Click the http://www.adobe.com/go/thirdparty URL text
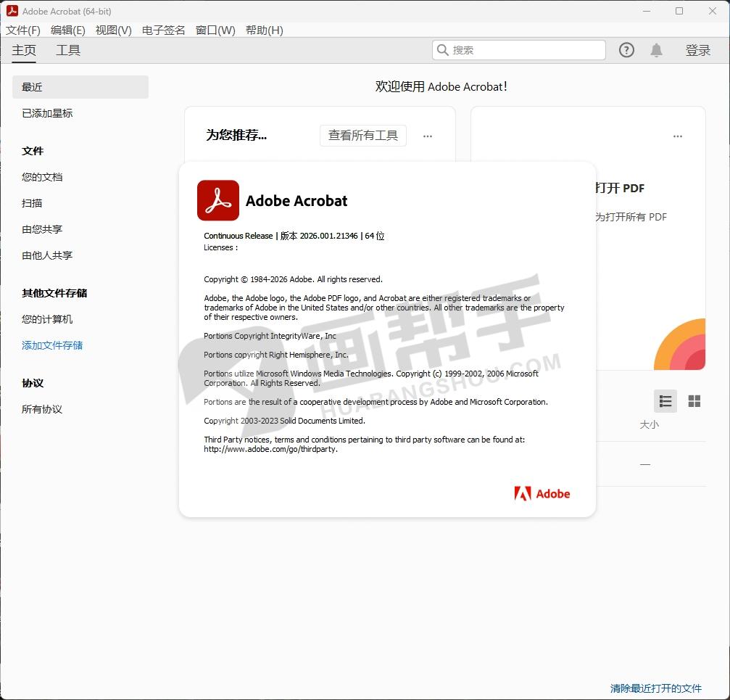 coord(270,449)
